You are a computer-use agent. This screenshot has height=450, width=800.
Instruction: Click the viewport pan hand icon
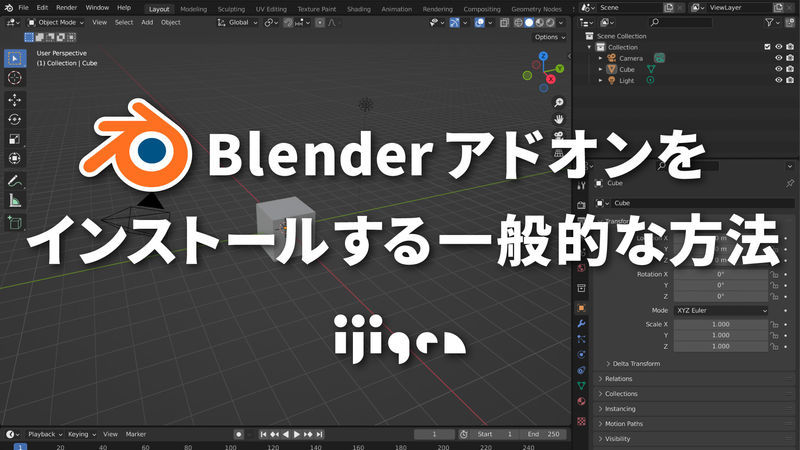(x=559, y=119)
